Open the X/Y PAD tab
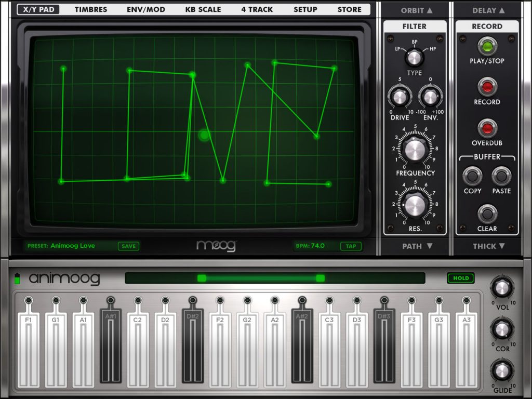This screenshot has width=532, height=399. click(x=38, y=9)
